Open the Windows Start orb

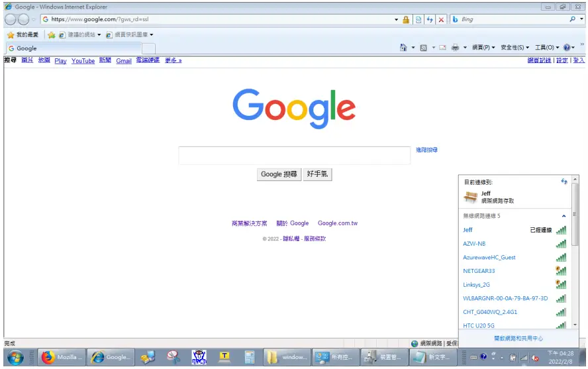(x=15, y=357)
